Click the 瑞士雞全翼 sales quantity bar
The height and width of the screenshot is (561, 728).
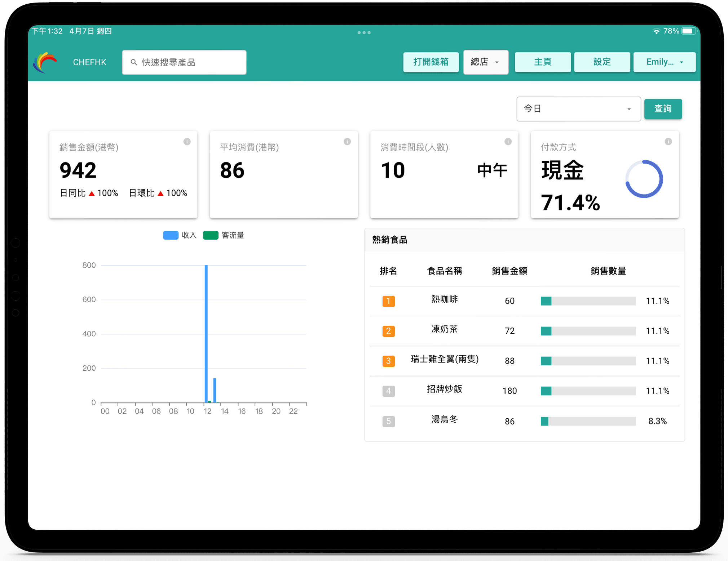click(588, 361)
